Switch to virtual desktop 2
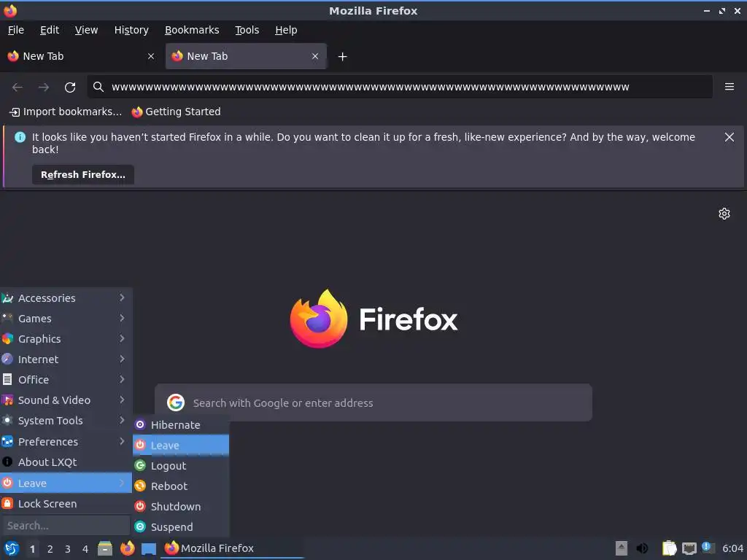 pos(50,549)
